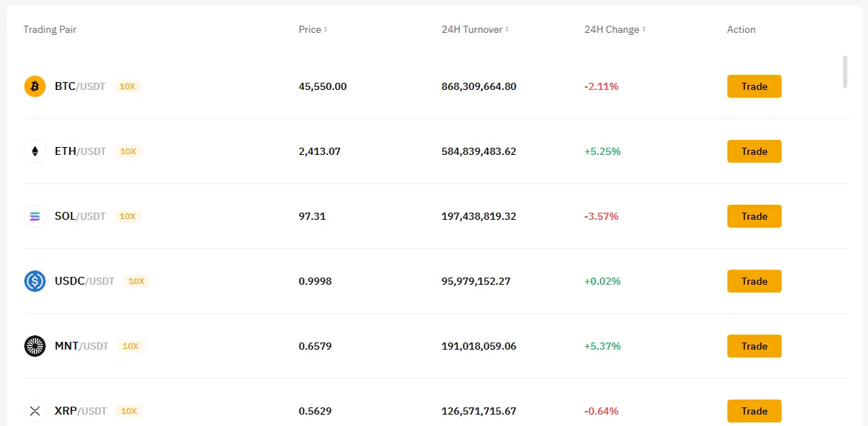
Task: Sort by 24H Turnover using the arrow icon
Action: point(507,30)
